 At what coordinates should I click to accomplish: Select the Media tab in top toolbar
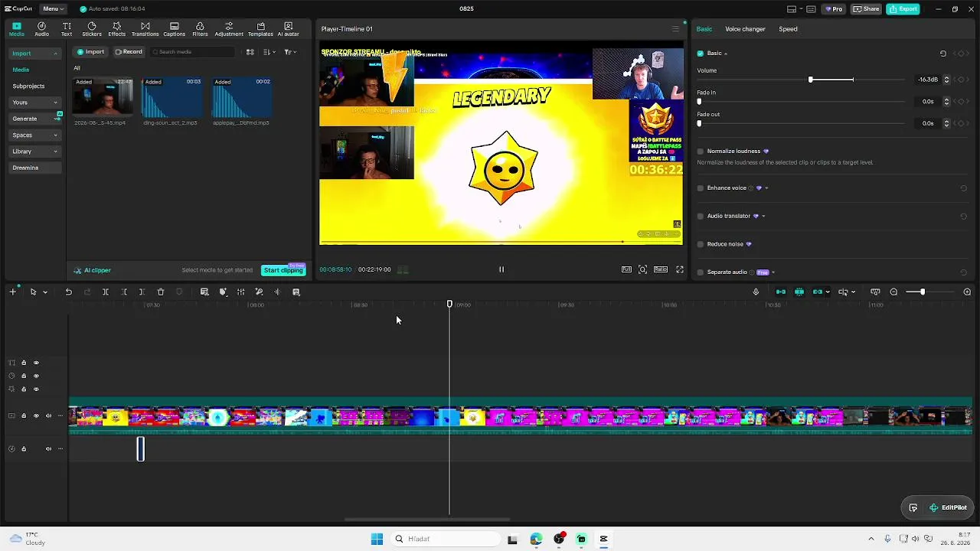[16, 29]
